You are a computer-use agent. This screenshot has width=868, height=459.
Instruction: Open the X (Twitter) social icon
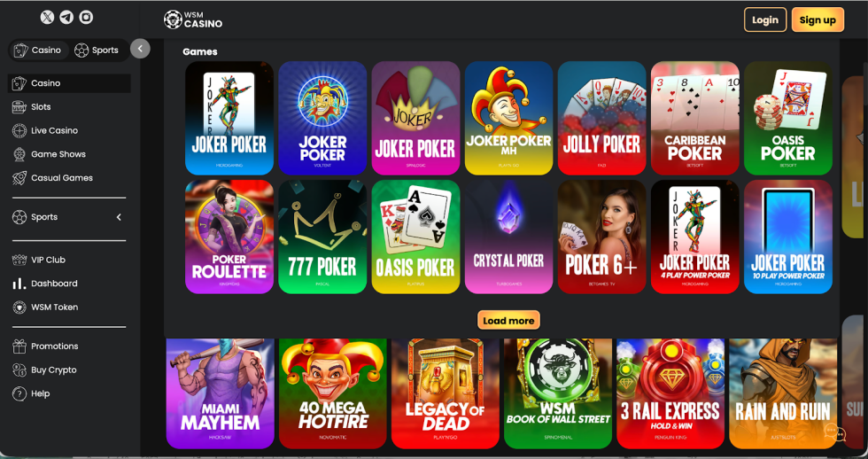[x=48, y=17]
